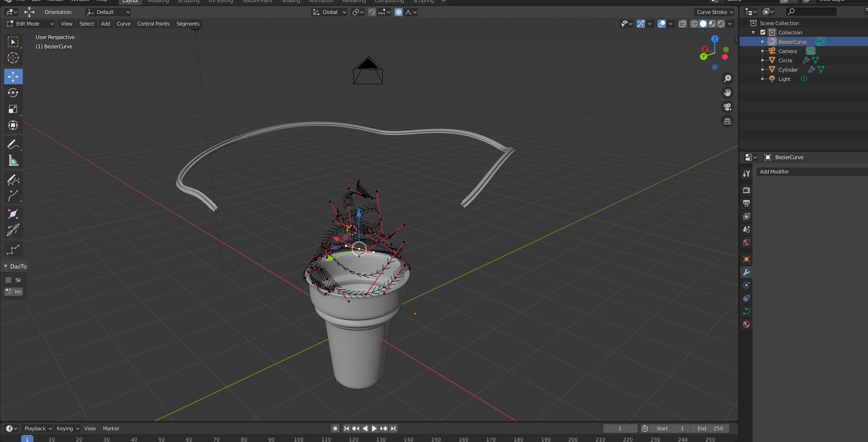Image resolution: width=868 pixels, height=442 pixels.
Task: Collapse the Collection in outliner
Action: coord(753,33)
